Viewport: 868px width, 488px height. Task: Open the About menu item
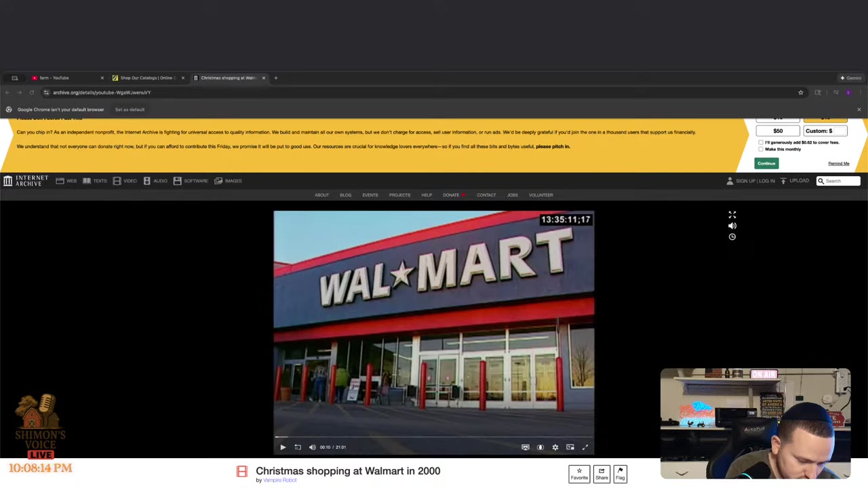point(321,195)
